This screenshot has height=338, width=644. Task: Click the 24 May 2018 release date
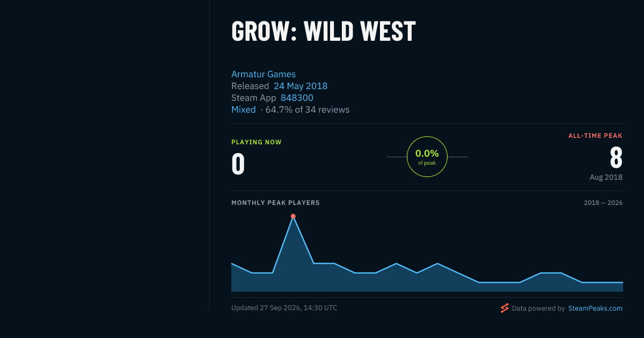(x=301, y=86)
